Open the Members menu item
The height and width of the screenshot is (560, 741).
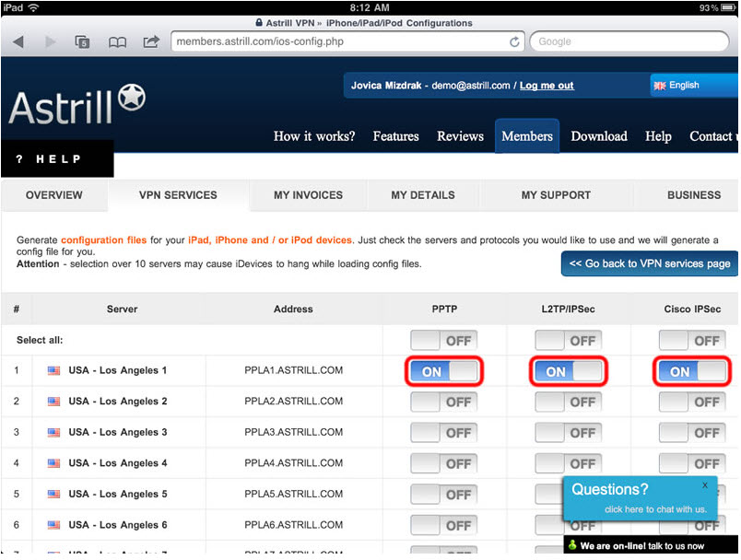coord(527,136)
